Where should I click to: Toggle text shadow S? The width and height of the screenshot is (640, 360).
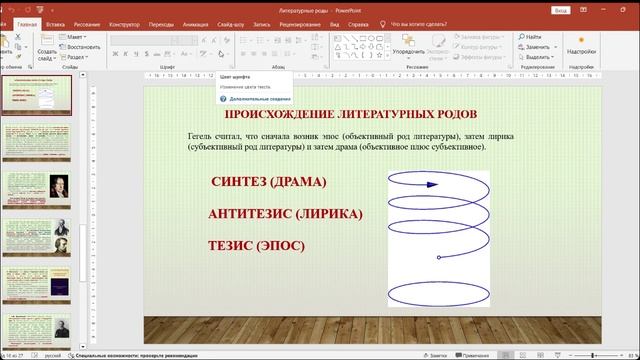coord(147,54)
